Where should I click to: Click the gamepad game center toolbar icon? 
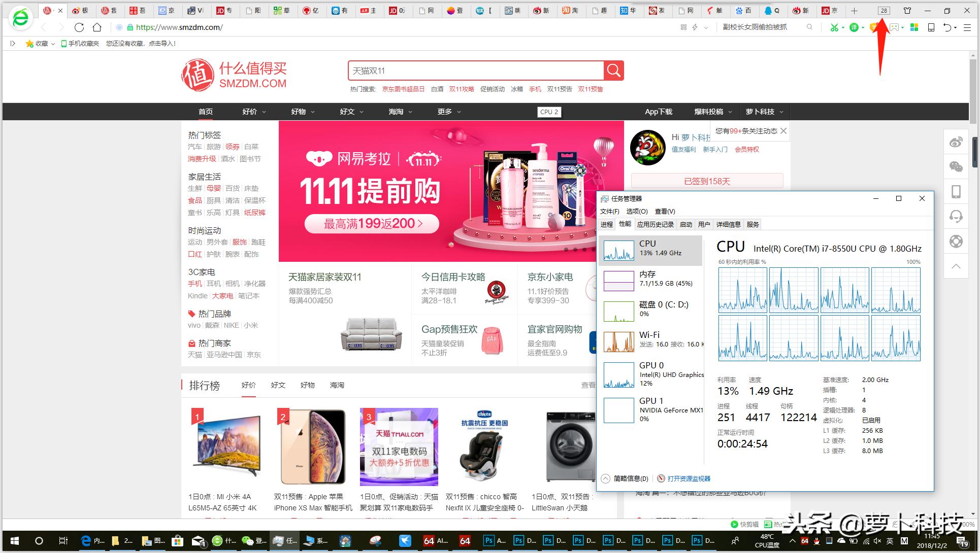tap(894, 27)
